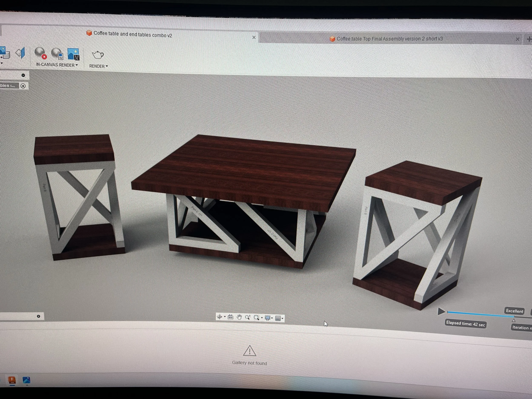The image size is (532, 399).
Task: Toggle the browser component radio button
Action: click(x=23, y=86)
